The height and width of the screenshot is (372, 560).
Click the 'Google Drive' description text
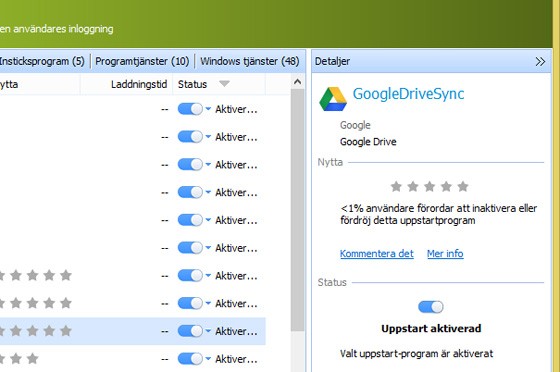point(368,142)
